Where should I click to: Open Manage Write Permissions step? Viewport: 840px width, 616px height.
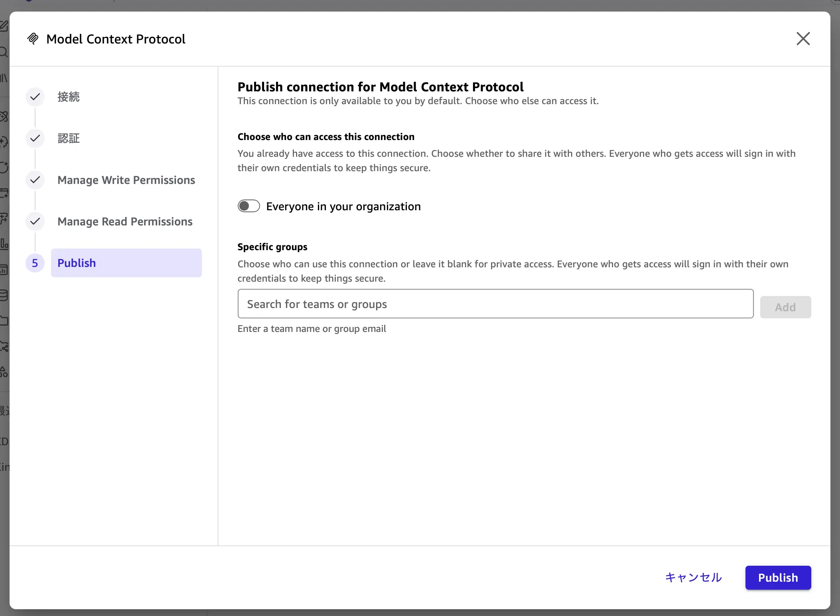(x=126, y=180)
